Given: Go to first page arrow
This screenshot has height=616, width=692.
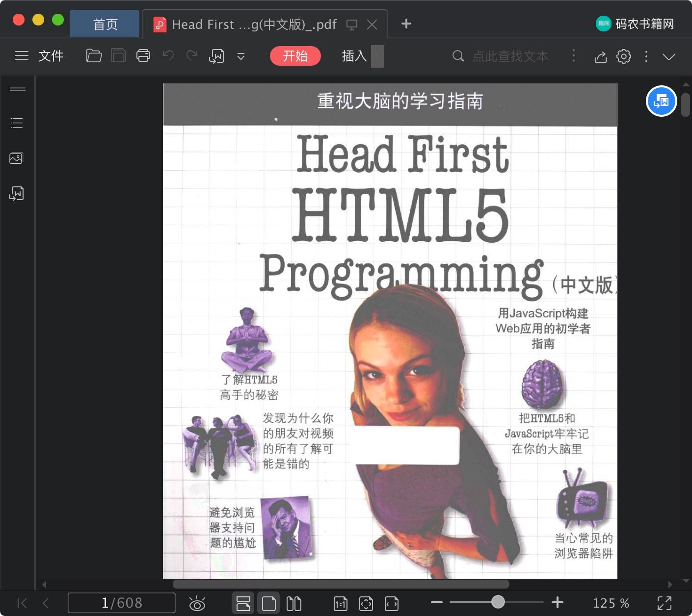Looking at the screenshot, I should [22, 603].
